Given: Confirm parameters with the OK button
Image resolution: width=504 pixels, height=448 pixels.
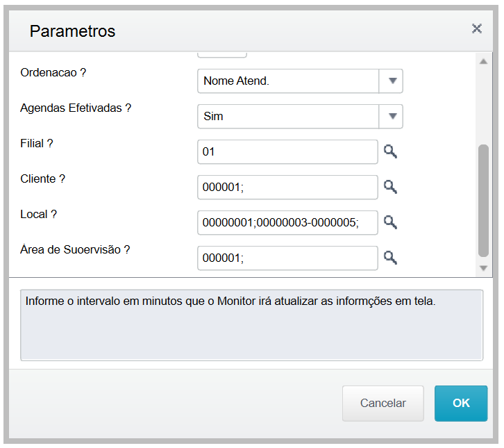Looking at the screenshot, I should tap(461, 404).
